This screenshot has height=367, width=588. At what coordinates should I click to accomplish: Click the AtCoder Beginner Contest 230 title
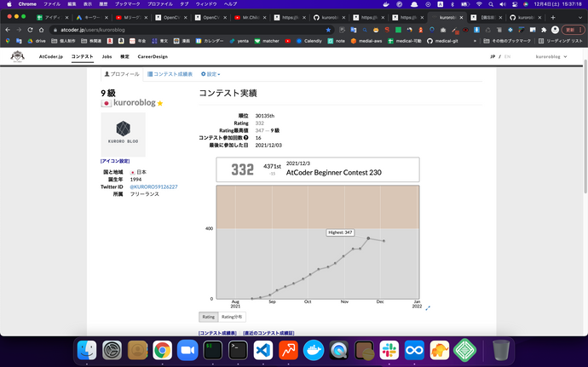[x=334, y=173]
